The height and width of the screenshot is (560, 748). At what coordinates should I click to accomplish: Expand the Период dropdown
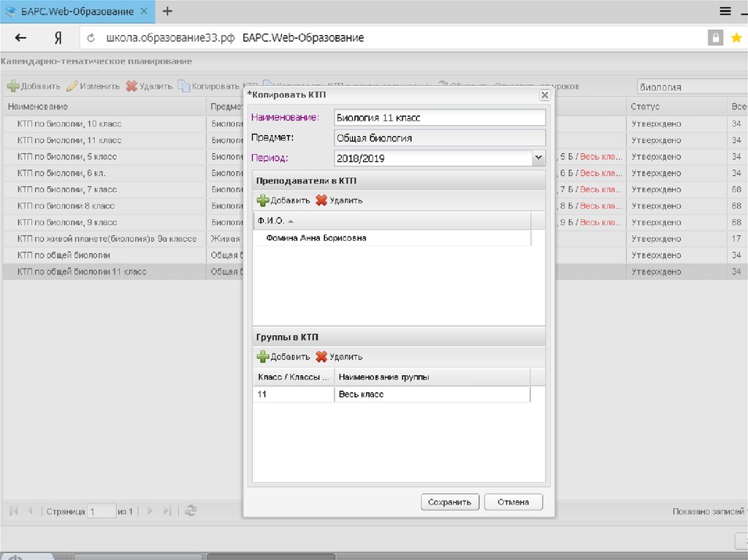[538, 158]
